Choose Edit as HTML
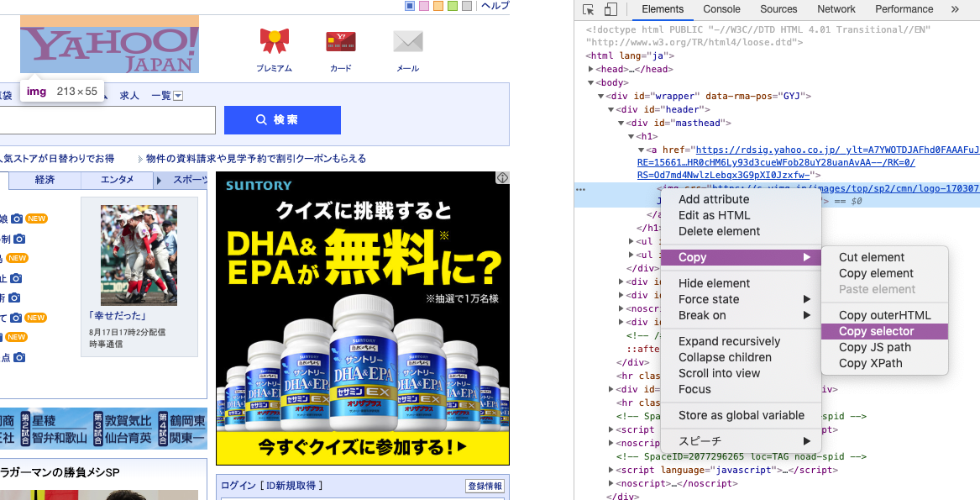 [741, 215]
